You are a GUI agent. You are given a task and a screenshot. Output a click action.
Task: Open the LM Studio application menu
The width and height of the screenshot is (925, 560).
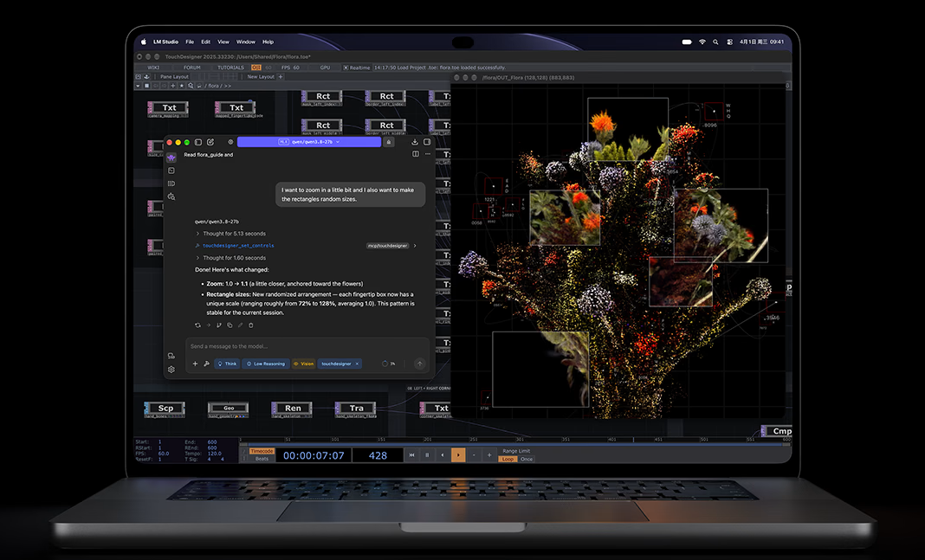pos(165,42)
